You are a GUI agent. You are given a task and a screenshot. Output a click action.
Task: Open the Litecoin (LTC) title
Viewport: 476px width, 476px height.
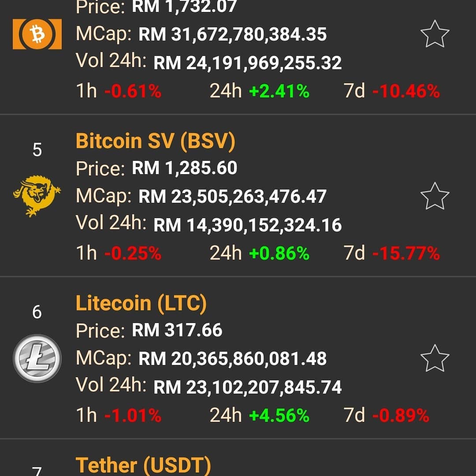141,304
